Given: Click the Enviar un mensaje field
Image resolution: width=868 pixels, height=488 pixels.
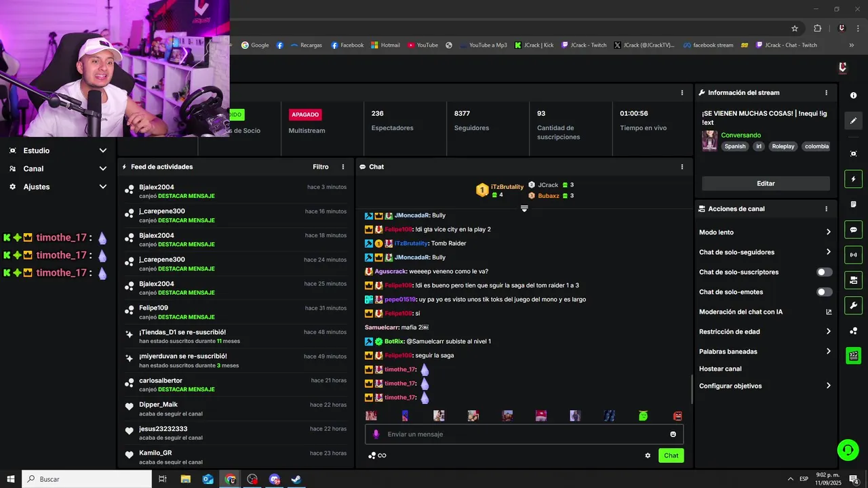Looking at the screenshot, I should tap(524, 434).
